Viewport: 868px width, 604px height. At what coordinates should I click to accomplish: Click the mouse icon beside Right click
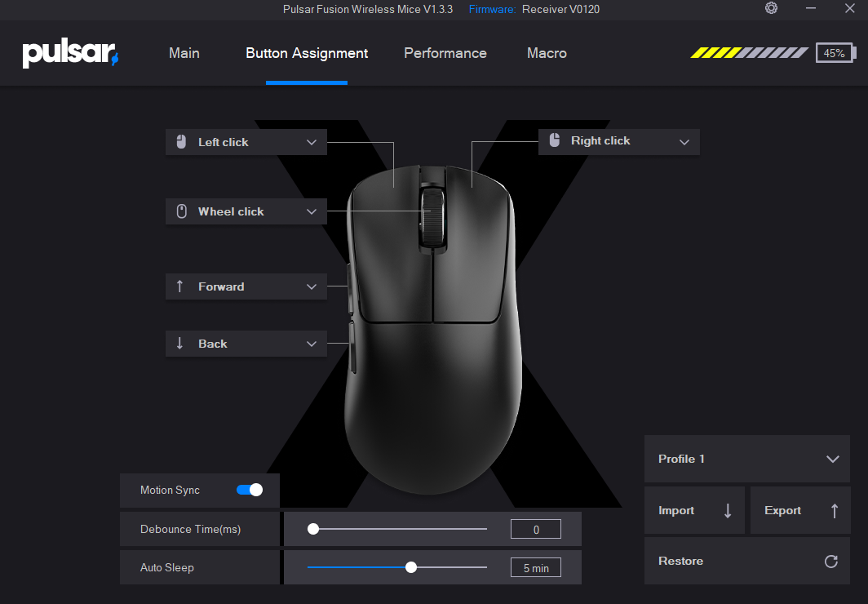[x=554, y=140]
